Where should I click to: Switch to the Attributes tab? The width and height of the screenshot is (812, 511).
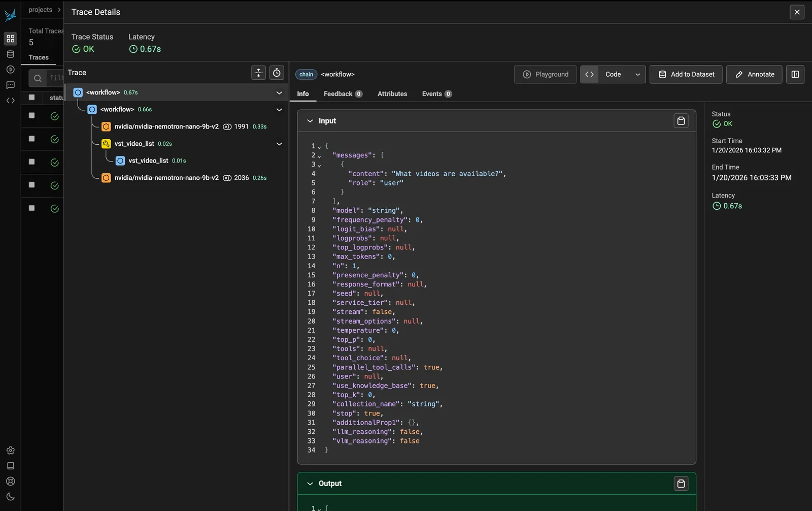[392, 94]
